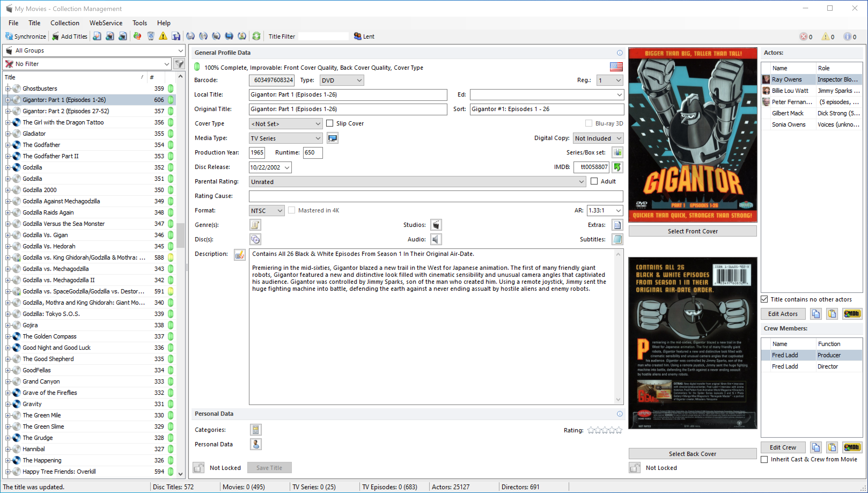Viewport: 868px width, 493px height.
Task: Click the Title Filter input field
Action: pos(323,36)
